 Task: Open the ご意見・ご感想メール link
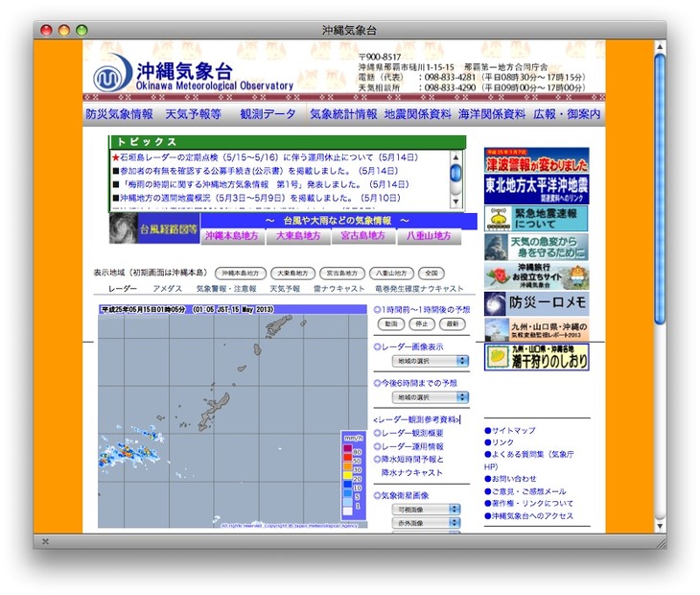click(x=525, y=491)
